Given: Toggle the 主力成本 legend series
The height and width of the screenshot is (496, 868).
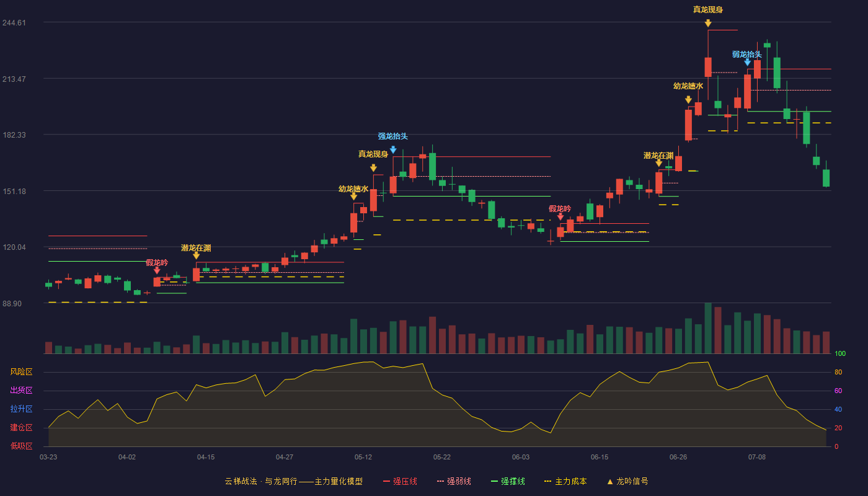Looking at the screenshot, I should click(x=565, y=481).
